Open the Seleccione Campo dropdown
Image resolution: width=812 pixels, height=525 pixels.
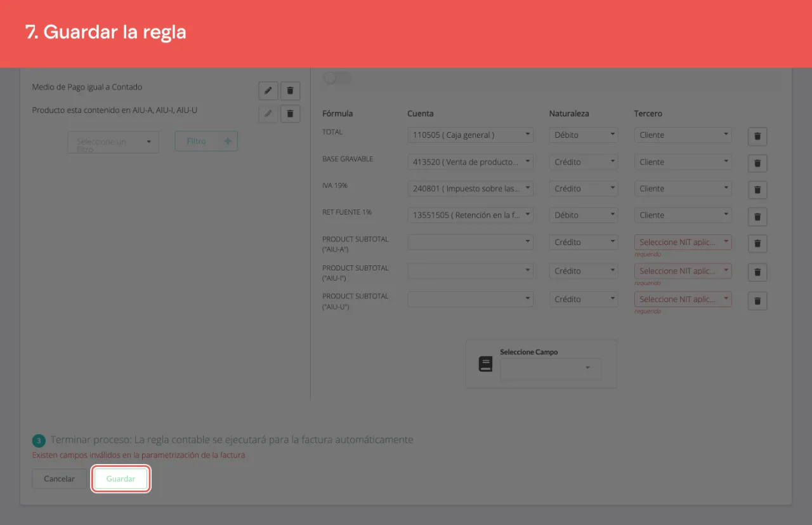[x=551, y=369]
